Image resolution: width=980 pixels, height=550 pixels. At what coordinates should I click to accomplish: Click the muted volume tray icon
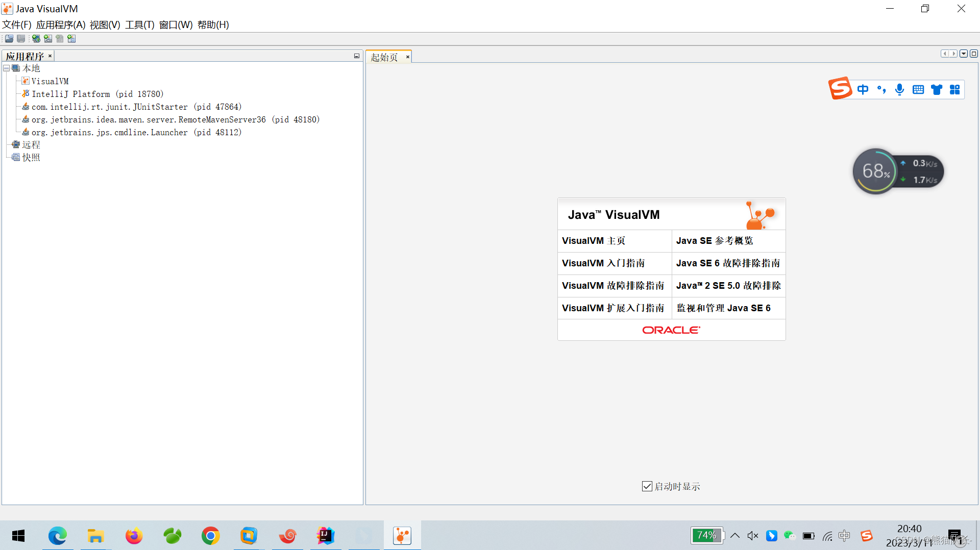pyautogui.click(x=752, y=536)
